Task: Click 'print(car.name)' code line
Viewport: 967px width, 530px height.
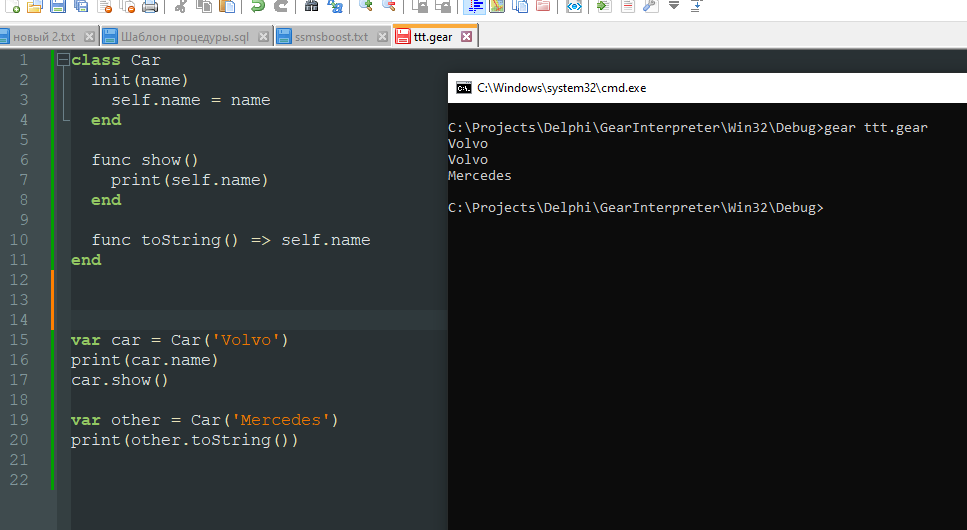Action: pos(144,360)
